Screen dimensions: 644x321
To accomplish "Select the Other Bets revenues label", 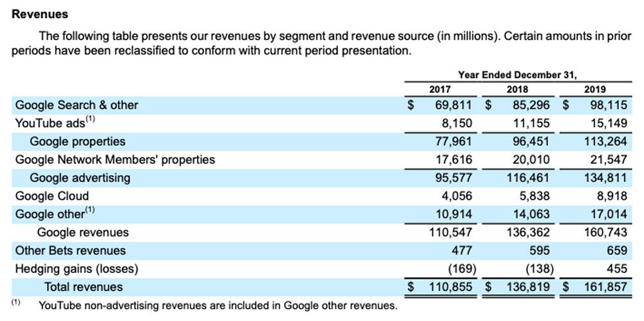I will (x=70, y=250).
